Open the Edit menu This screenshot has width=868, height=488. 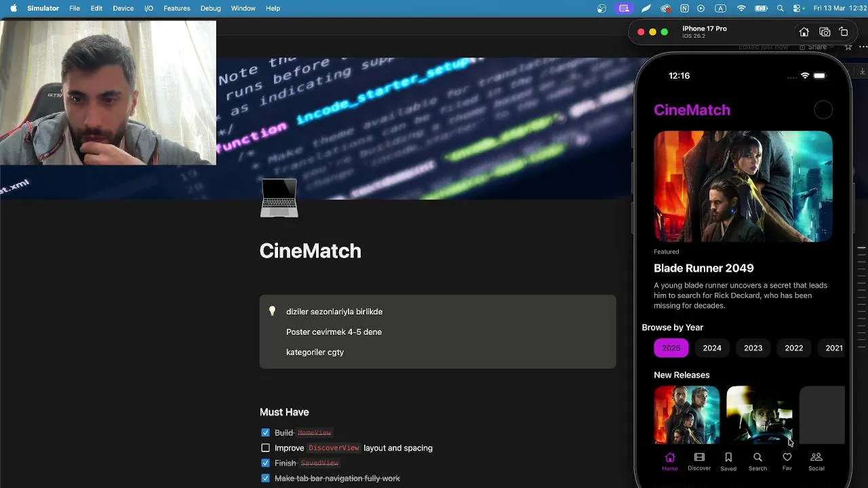tap(96, 8)
